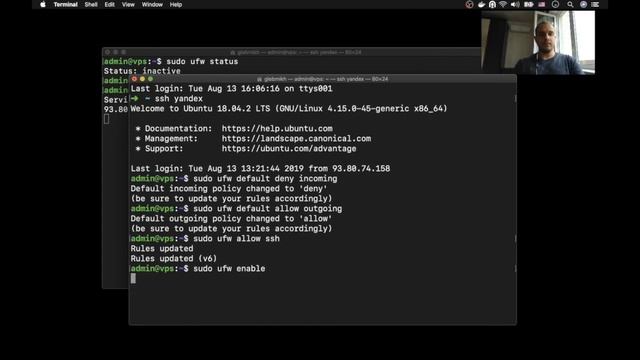Open Spotlight search magnifier
Viewport: 640px width, 360px height.
pos(570,4)
